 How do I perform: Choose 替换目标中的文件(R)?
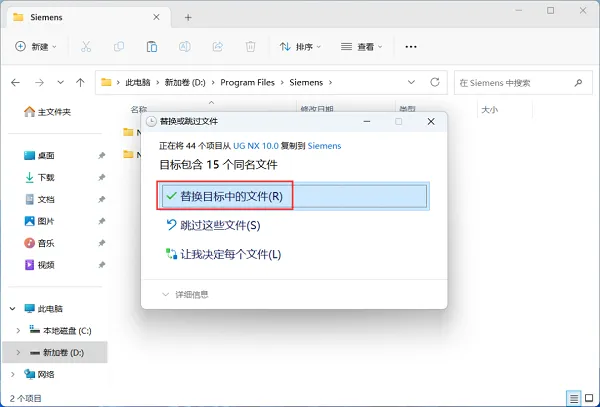point(294,196)
